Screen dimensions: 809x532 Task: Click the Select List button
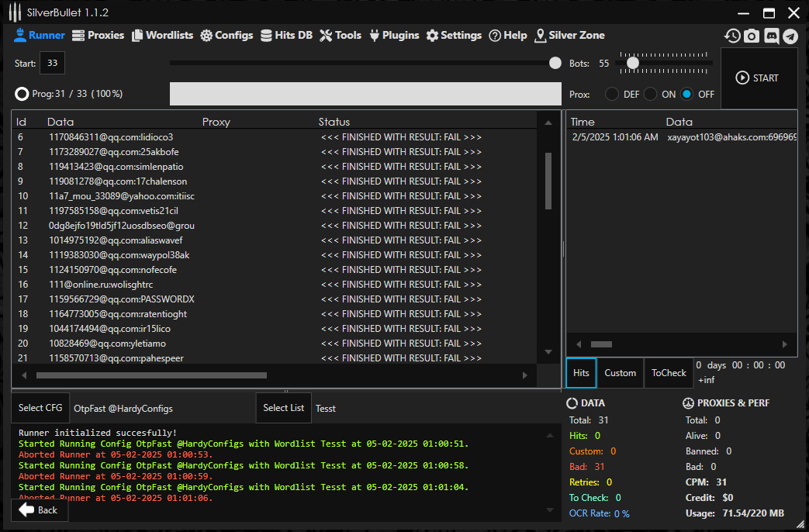283,408
